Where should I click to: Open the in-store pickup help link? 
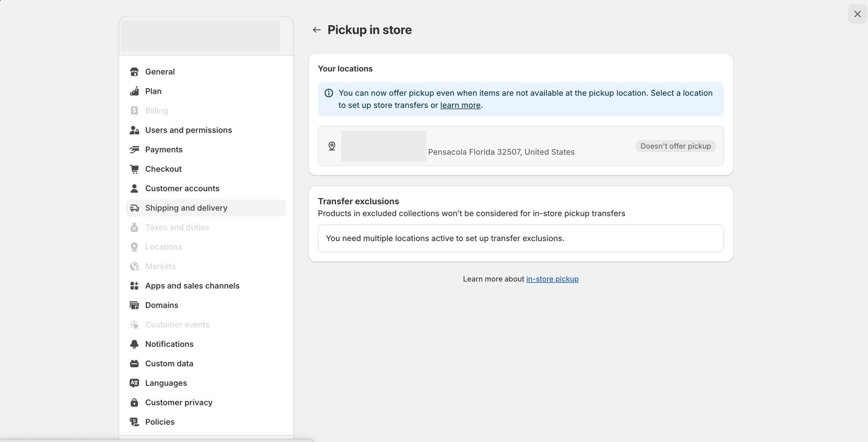[552, 279]
